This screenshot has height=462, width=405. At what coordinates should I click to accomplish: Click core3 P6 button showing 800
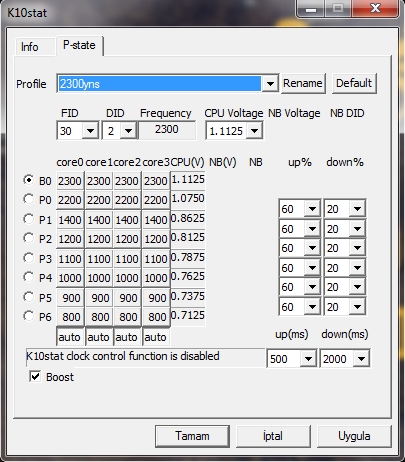coord(156,317)
